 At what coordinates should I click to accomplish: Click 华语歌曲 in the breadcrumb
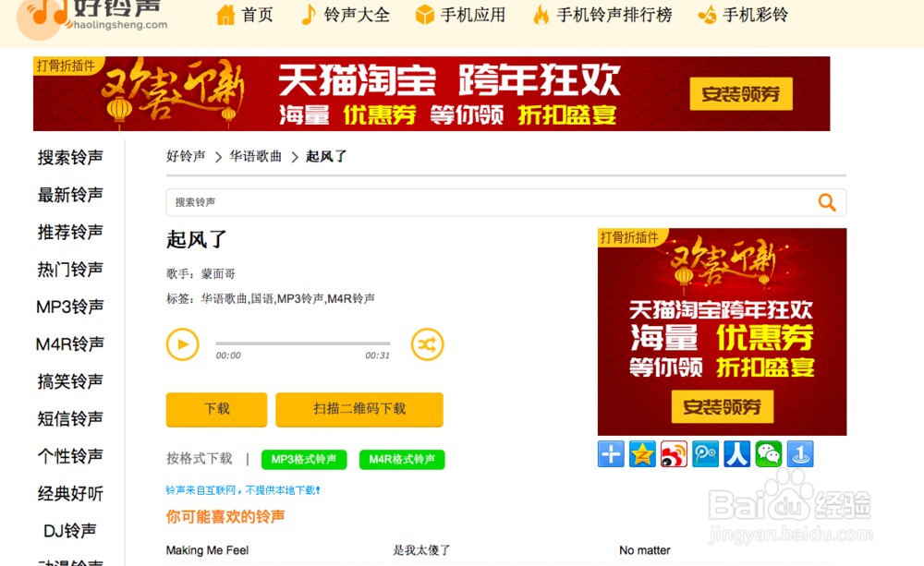coord(256,156)
